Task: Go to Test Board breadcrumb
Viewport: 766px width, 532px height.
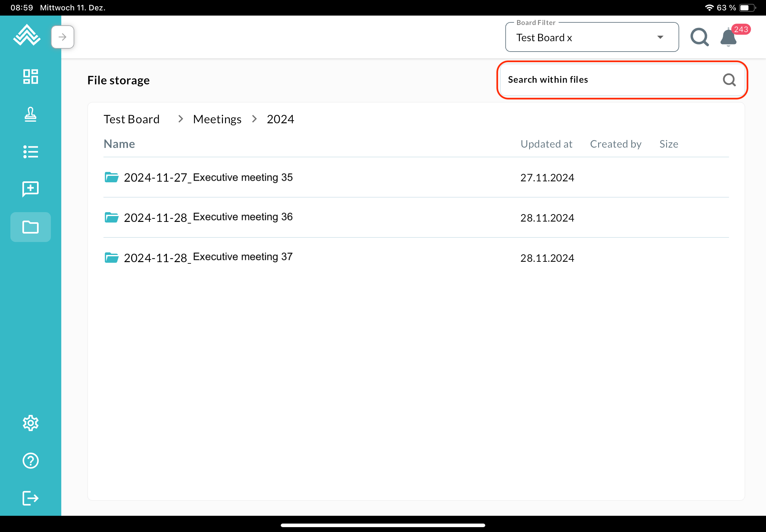Action: coord(131,119)
